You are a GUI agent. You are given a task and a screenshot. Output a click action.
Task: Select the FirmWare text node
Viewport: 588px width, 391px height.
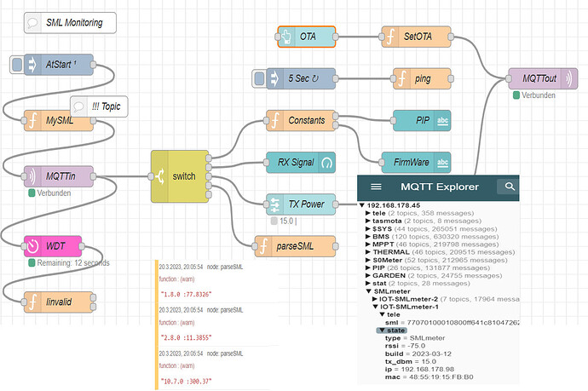(x=416, y=163)
